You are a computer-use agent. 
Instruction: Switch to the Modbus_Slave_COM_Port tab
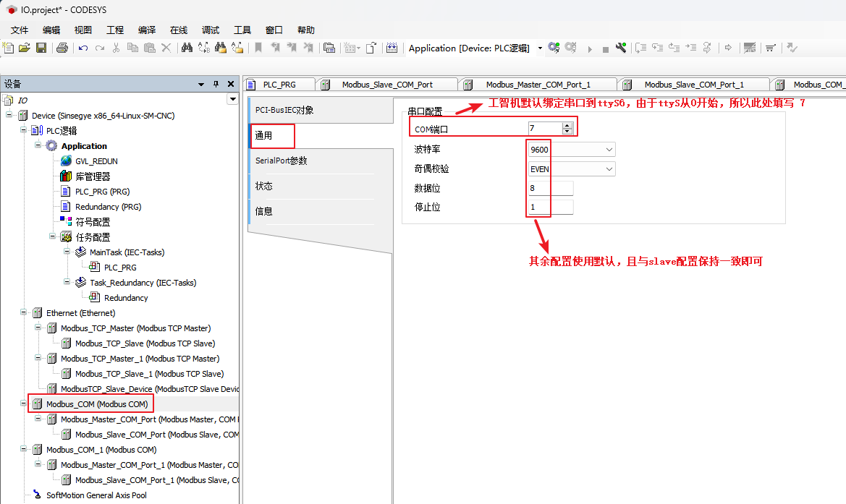[x=387, y=85]
